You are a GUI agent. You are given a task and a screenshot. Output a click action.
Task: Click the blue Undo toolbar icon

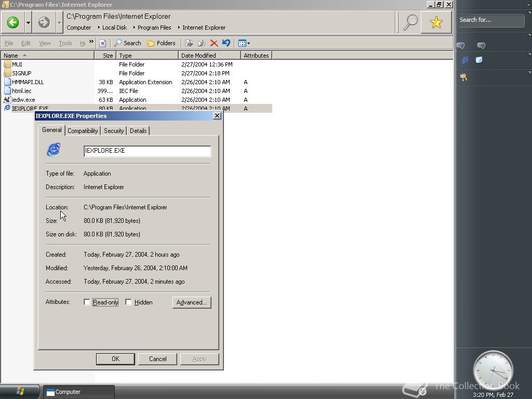226,43
